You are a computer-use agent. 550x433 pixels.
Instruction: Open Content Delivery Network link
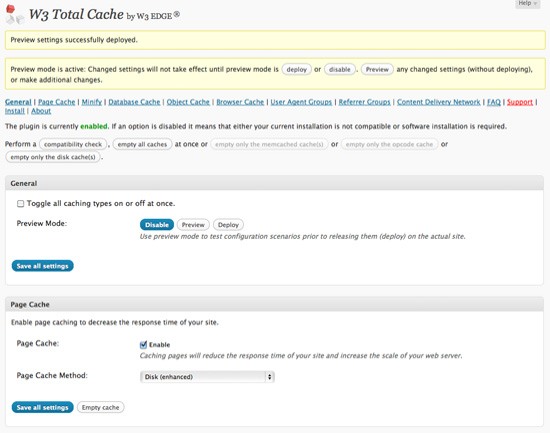[x=438, y=102]
